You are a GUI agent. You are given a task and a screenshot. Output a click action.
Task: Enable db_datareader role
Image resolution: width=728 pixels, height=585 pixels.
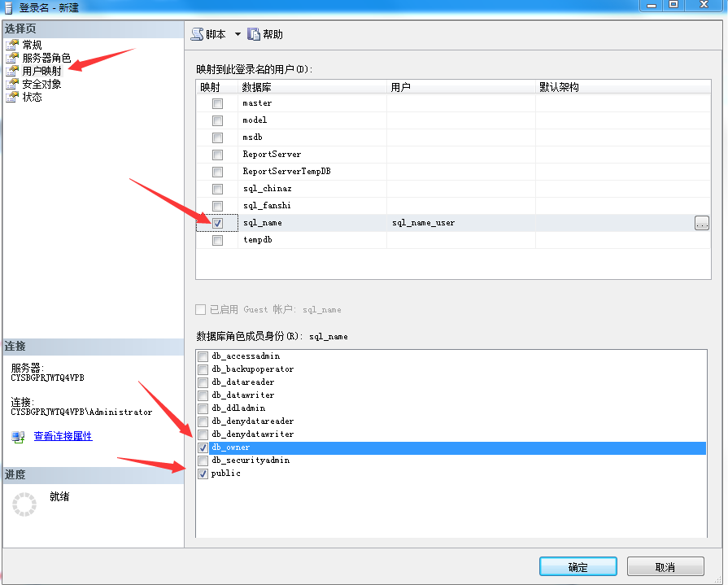click(203, 382)
